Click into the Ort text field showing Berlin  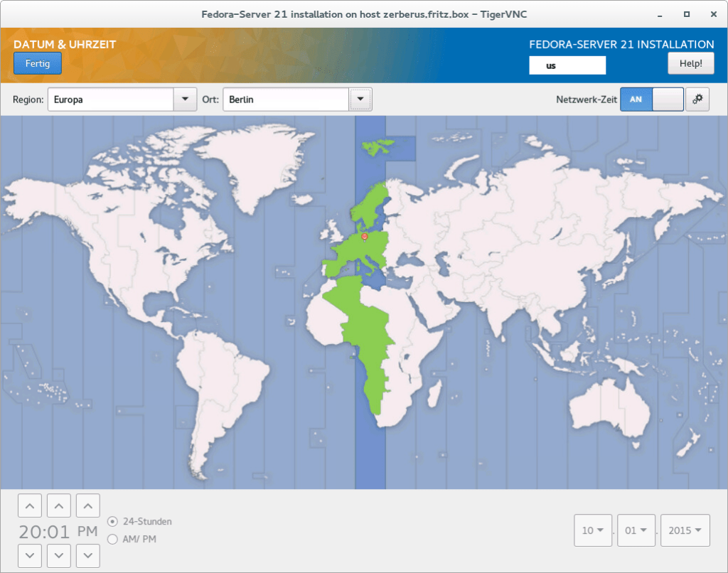pyautogui.click(x=286, y=100)
